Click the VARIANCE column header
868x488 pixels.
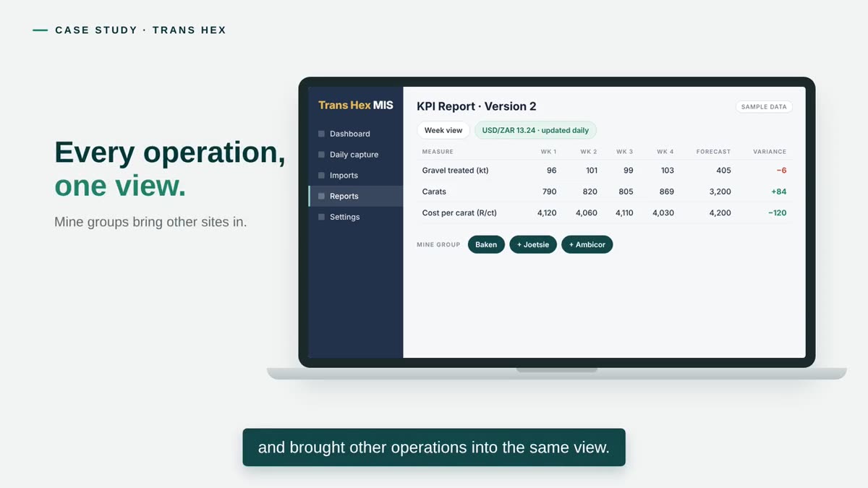(770, 152)
